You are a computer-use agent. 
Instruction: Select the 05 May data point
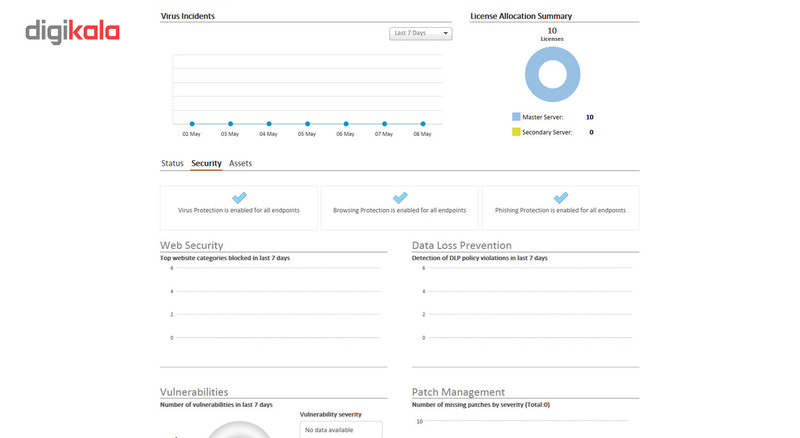click(308, 124)
